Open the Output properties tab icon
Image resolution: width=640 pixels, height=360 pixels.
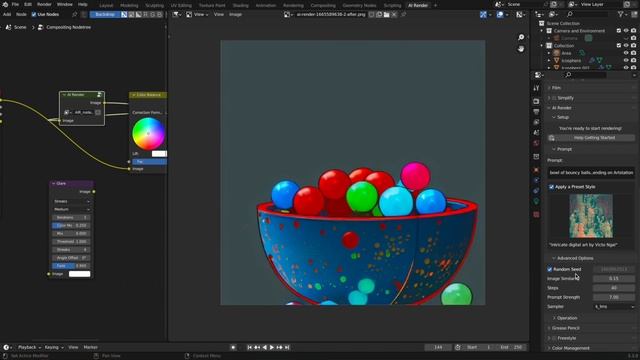(x=536, y=111)
